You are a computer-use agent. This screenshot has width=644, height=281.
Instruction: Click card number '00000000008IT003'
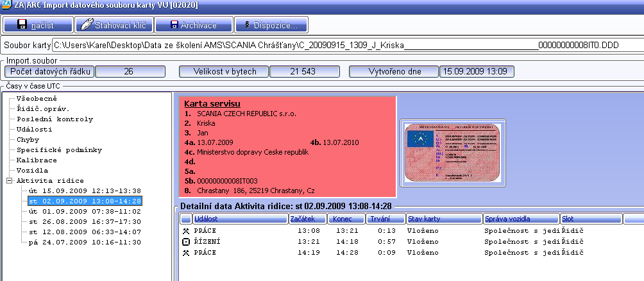(227, 181)
